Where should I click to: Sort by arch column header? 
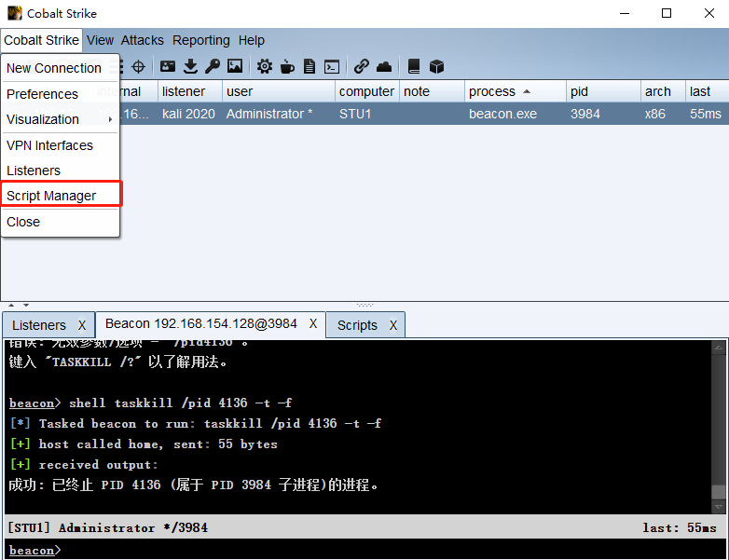(x=663, y=91)
